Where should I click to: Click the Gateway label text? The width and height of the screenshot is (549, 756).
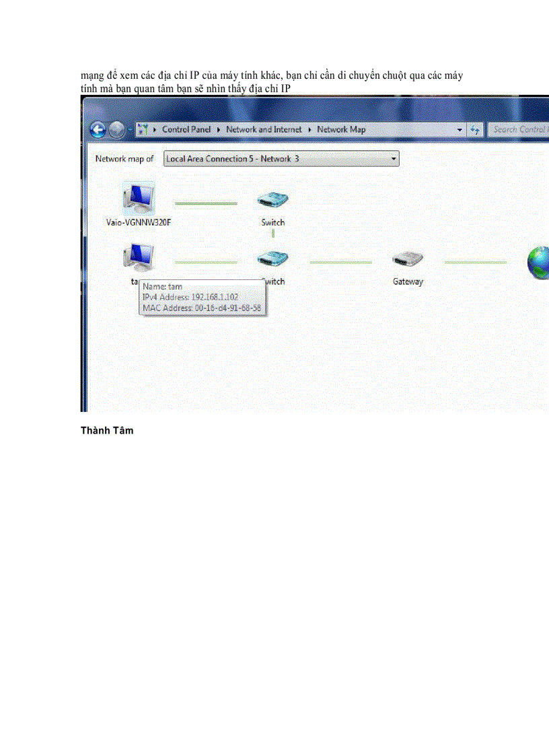tap(407, 281)
